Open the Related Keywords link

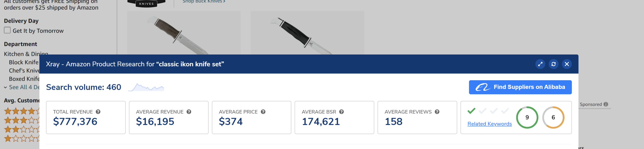[489, 124]
